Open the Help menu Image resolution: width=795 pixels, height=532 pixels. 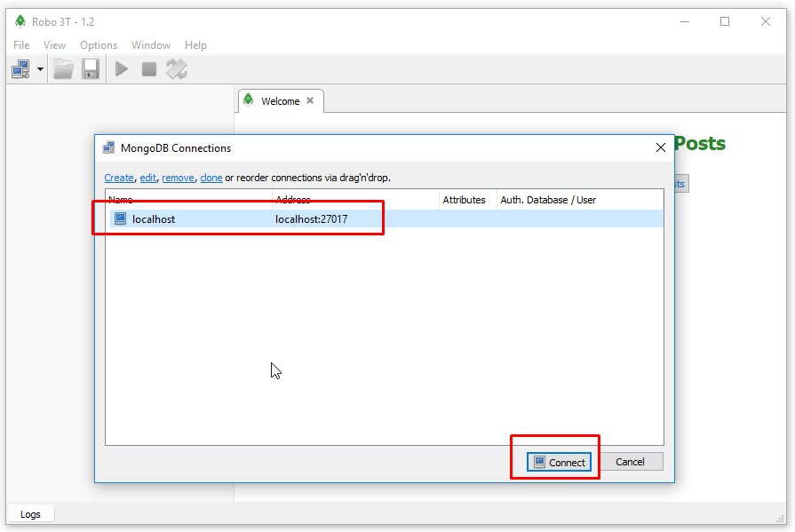tap(195, 45)
